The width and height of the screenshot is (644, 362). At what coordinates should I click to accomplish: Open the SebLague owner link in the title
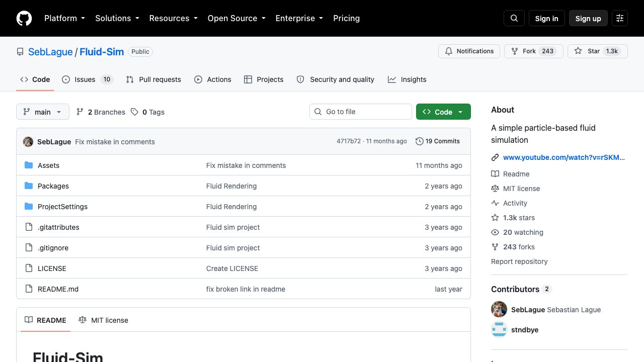point(50,52)
